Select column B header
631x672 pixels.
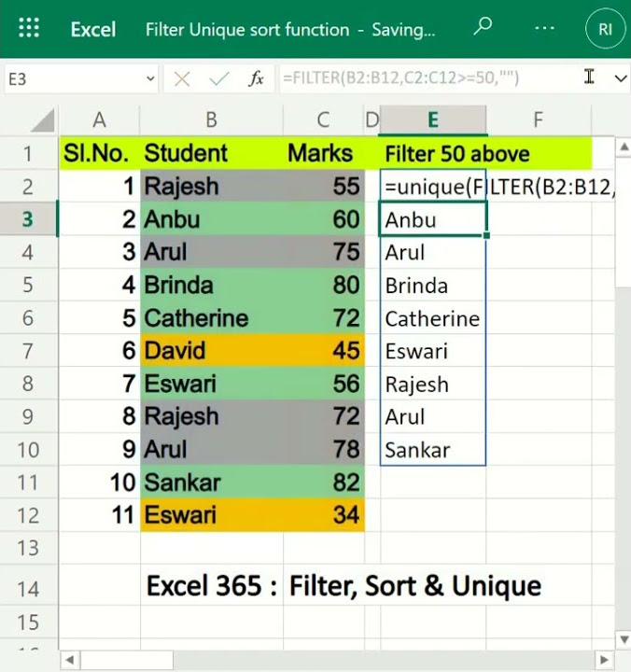click(x=211, y=120)
